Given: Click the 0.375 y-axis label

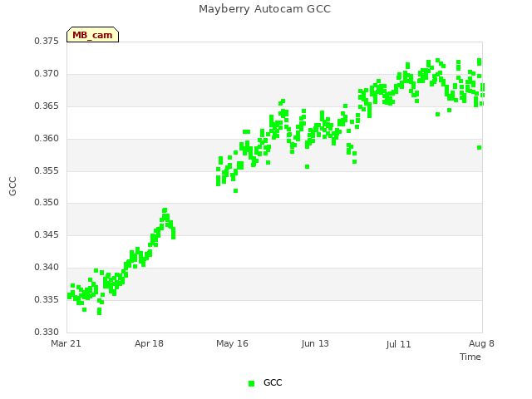Looking at the screenshot, I should (47, 41).
